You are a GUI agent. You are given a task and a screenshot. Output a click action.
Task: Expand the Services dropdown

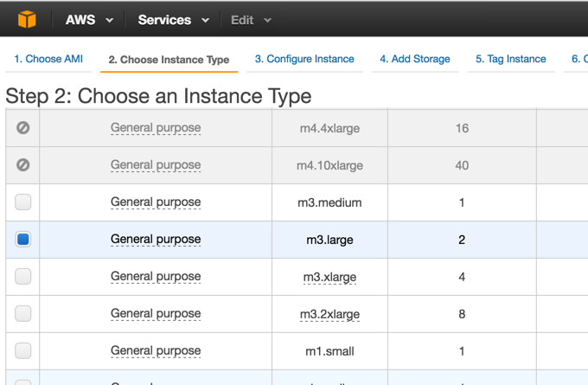coord(173,20)
